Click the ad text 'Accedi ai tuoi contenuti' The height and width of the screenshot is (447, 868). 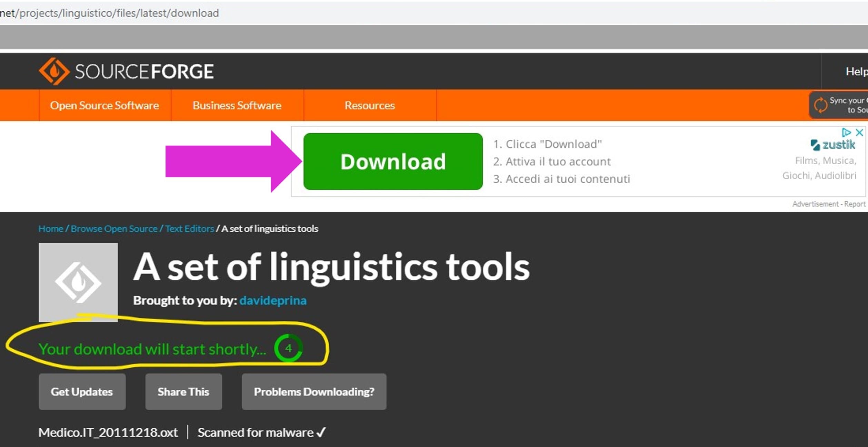568,179
